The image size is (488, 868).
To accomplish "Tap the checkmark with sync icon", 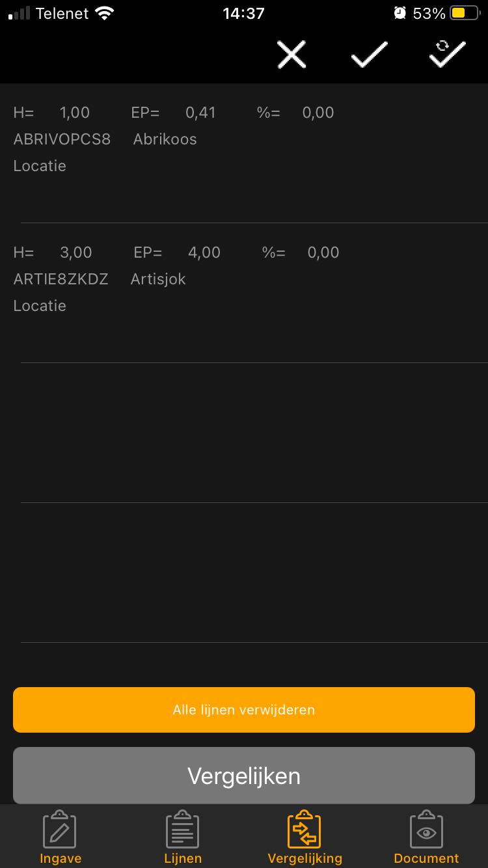I will click(x=447, y=55).
